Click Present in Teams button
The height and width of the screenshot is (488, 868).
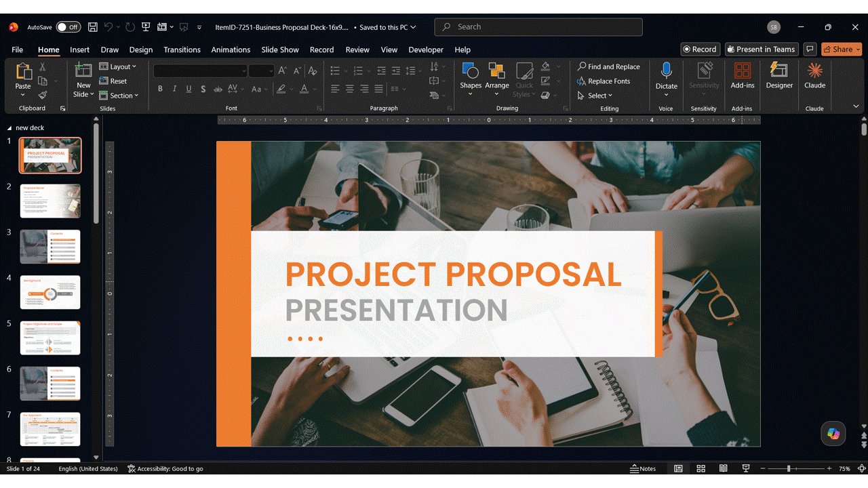(x=760, y=49)
